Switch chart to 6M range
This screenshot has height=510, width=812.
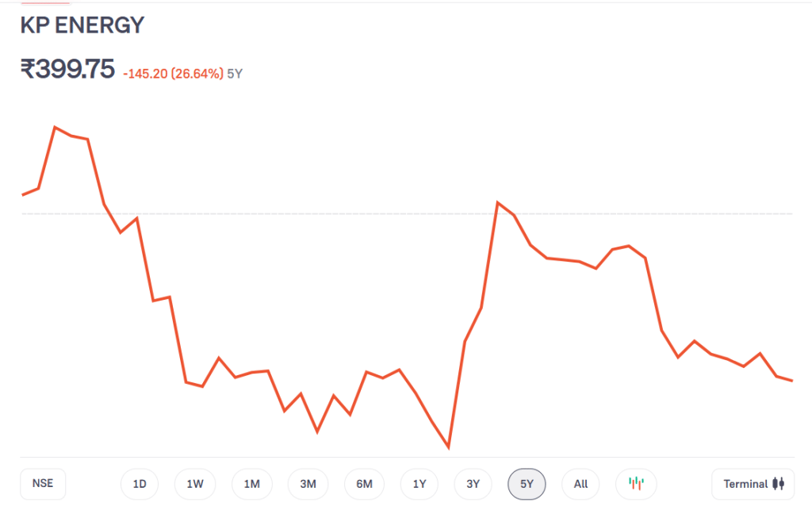[364, 484]
